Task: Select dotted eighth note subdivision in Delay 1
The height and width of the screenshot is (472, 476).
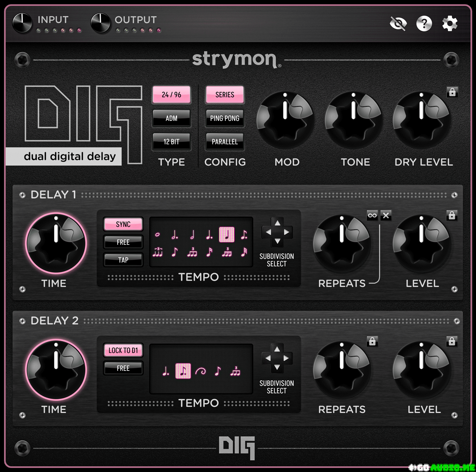Action: [x=244, y=234]
